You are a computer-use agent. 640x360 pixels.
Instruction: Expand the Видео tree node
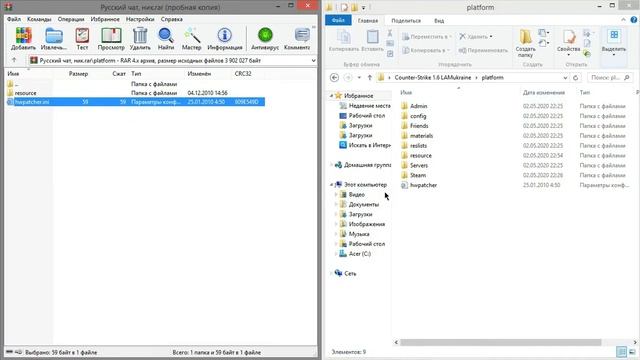[x=336, y=195]
